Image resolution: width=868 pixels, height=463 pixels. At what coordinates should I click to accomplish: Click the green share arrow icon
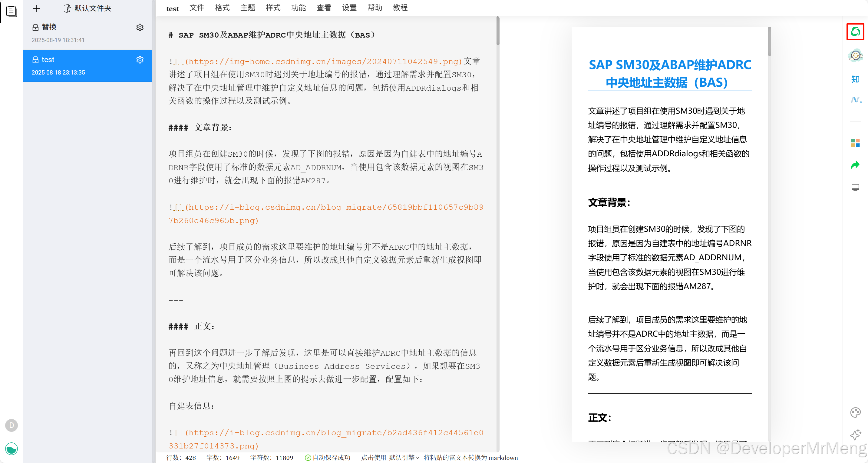855,165
